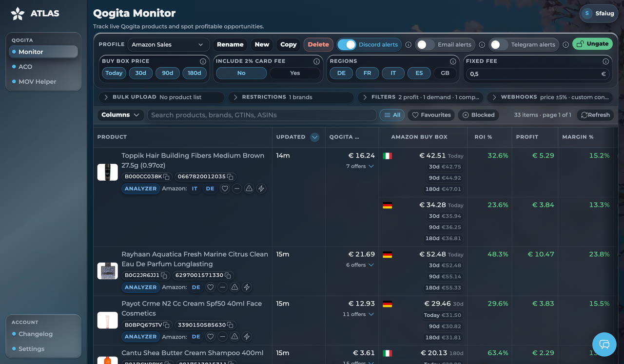Viewport: 624px width, 364px height.
Task: Copy ASIN B000CC038K for Toppik
Action: click(x=167, y=177)
